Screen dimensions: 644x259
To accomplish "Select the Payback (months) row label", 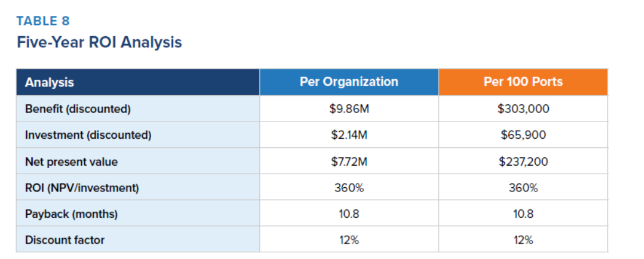I will [71, 214].
